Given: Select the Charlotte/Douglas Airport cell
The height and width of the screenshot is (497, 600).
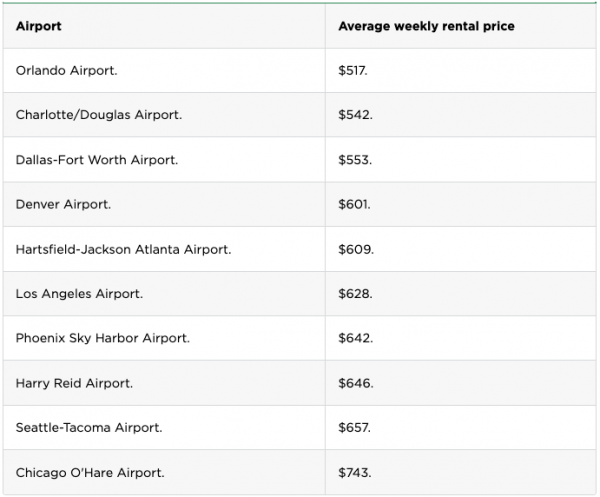Looking at the screenshot, I should tap(99, 115).
